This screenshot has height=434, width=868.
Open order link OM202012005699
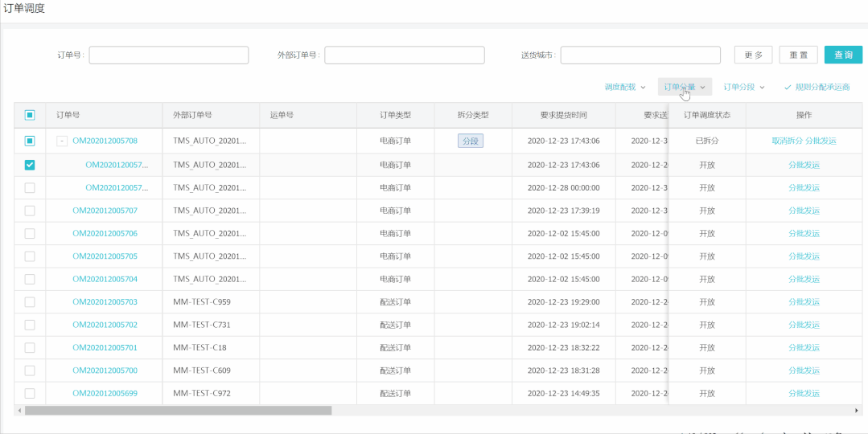105,394
